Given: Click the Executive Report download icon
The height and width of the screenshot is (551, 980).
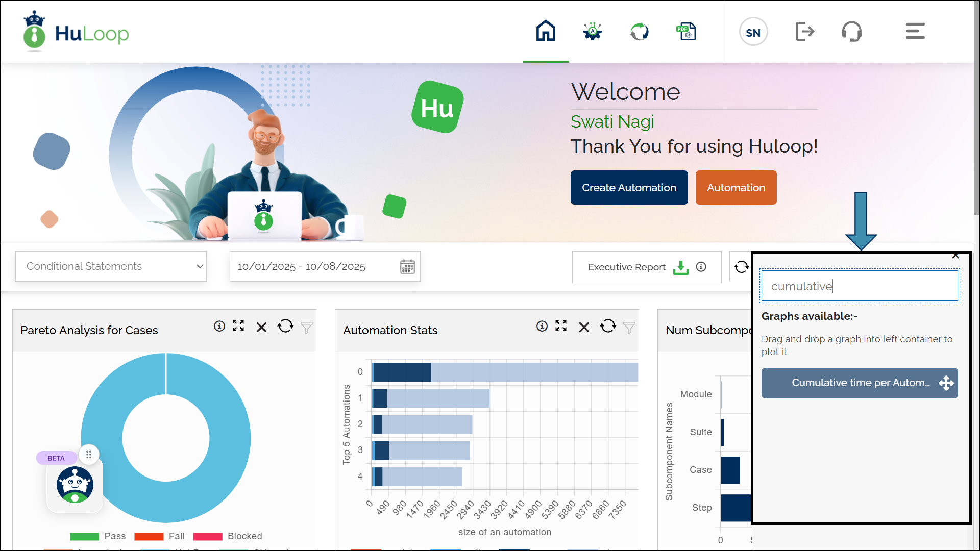Looking at the screenshot, I should 680,267.
